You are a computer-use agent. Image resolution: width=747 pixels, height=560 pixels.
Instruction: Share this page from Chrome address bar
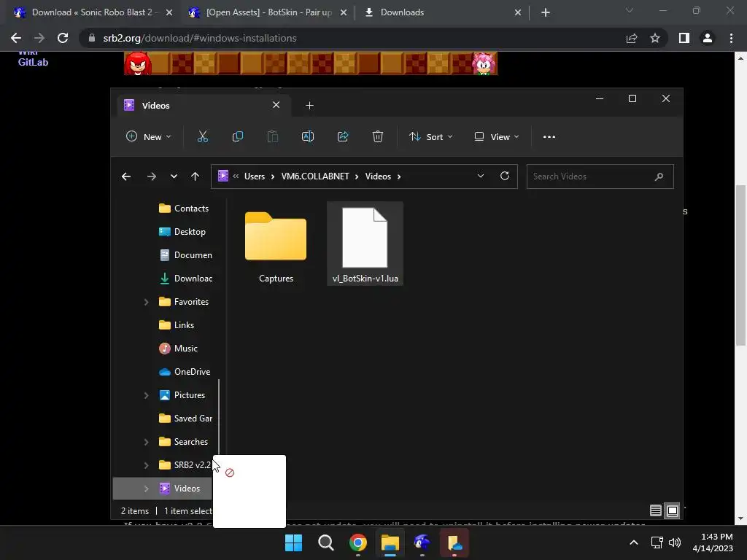coord(632,38)
